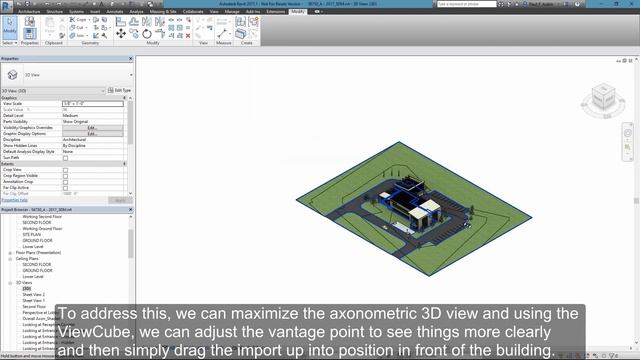This screenshot has width=640, height=360.
Task: Click the ViewCube in the 3D view
Action: pyautogui.click(x=603, y=98)
